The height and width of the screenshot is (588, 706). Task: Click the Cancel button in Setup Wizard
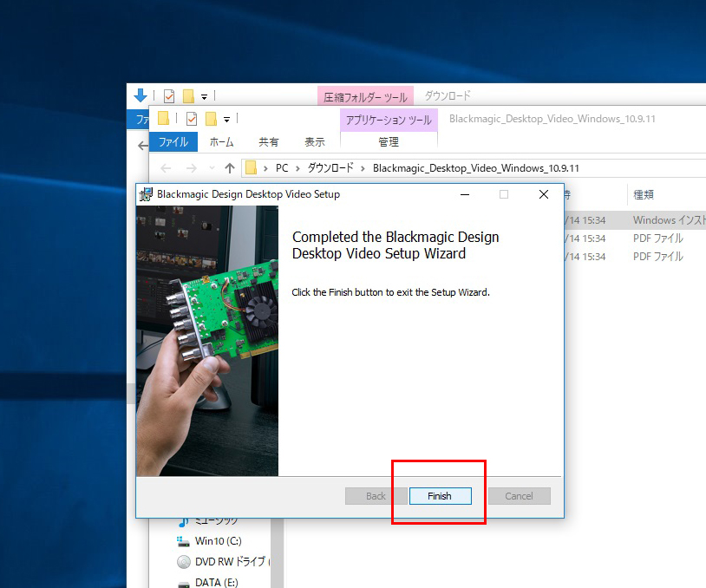(x=519, y=496)
